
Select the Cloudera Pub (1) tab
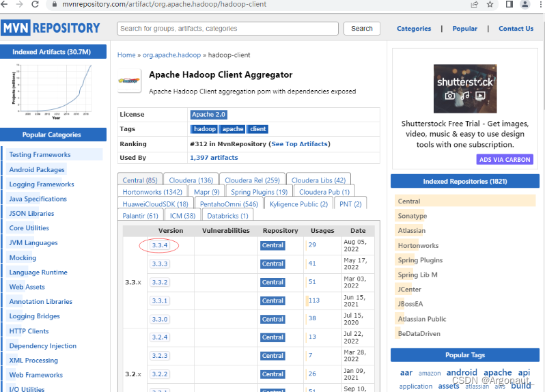324,192
